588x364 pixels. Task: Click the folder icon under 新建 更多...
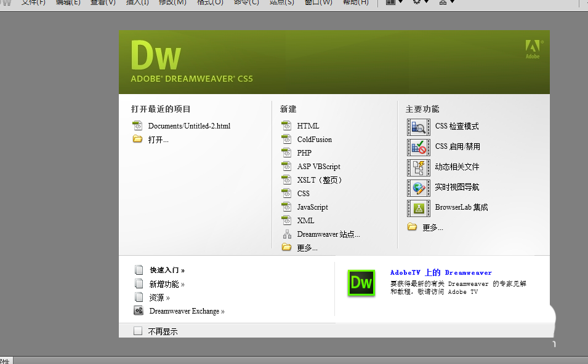click(286, 247)
